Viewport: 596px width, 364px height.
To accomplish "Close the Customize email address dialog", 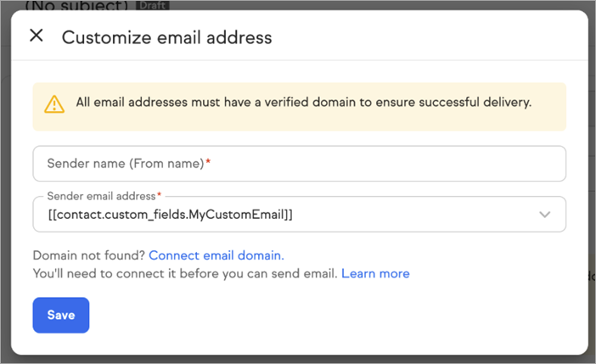I will pos(37,36).
